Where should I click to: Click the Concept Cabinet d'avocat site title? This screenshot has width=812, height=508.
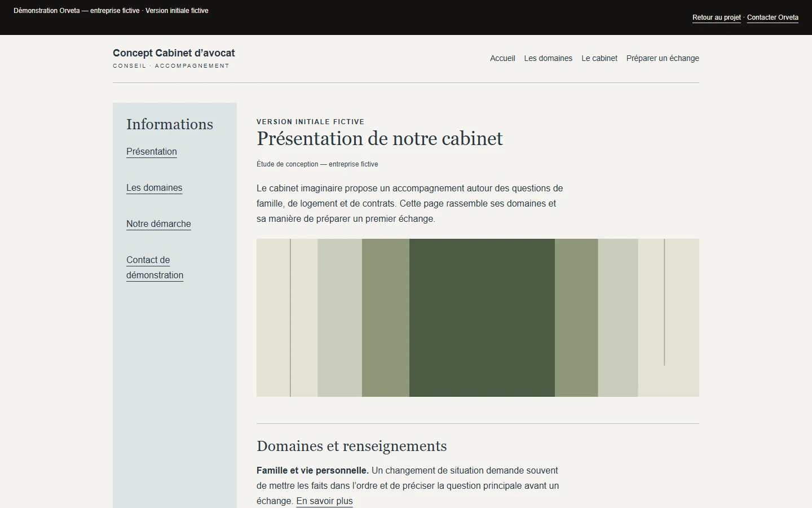[x=174, y=53]
